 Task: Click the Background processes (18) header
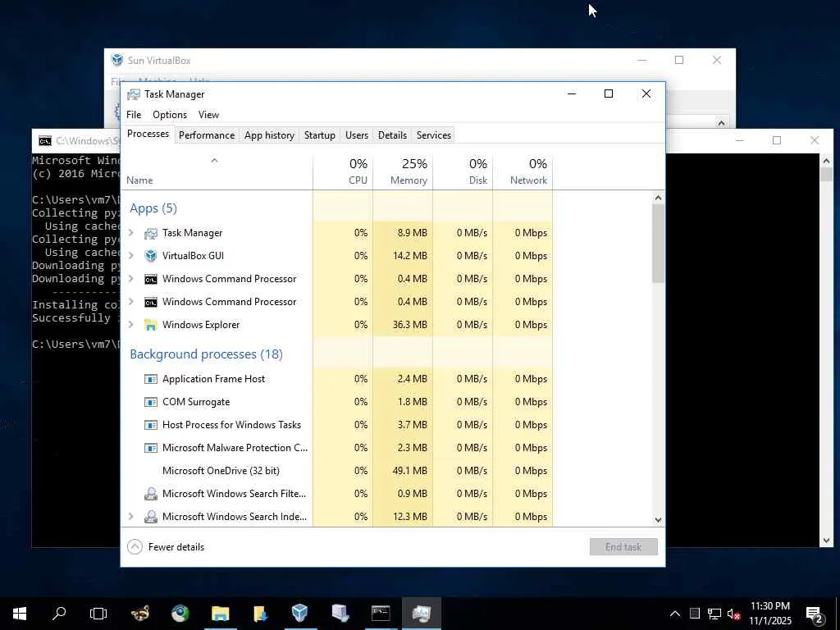206,354
